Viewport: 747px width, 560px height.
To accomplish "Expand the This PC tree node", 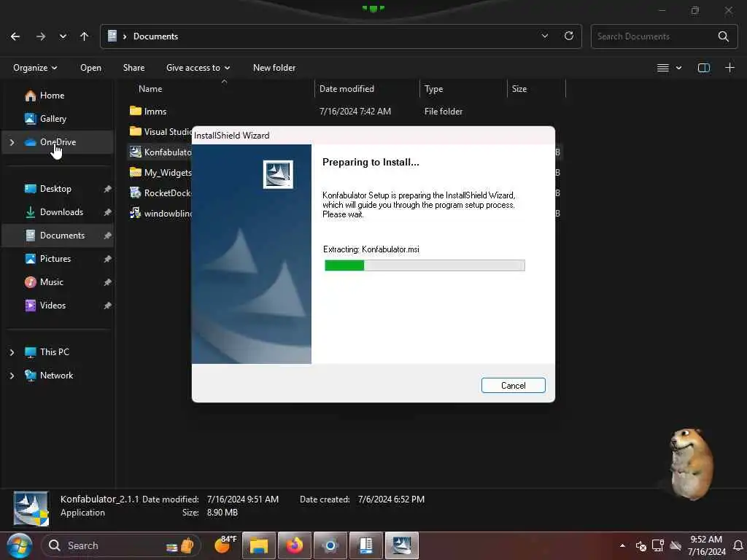I will click(x=12, y=352).
